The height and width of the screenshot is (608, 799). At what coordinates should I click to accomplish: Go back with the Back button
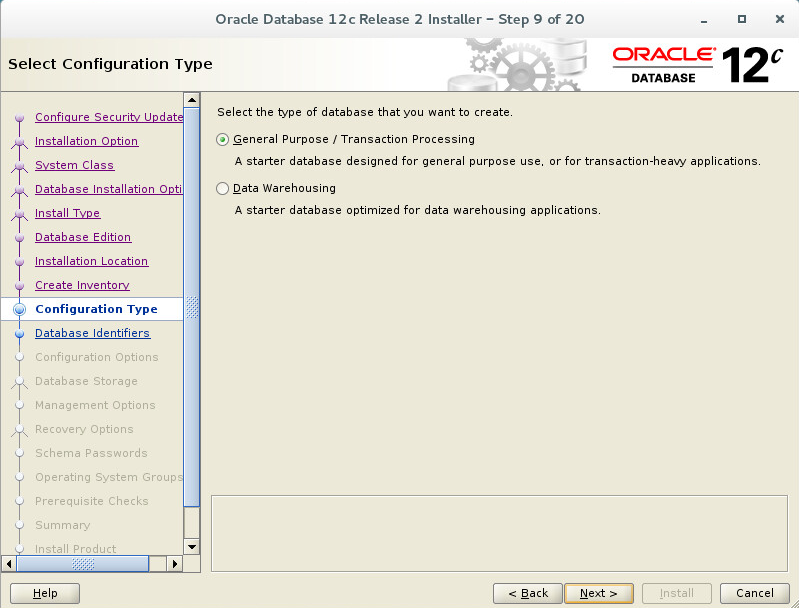pyautogui.click(x=527, y=593)
